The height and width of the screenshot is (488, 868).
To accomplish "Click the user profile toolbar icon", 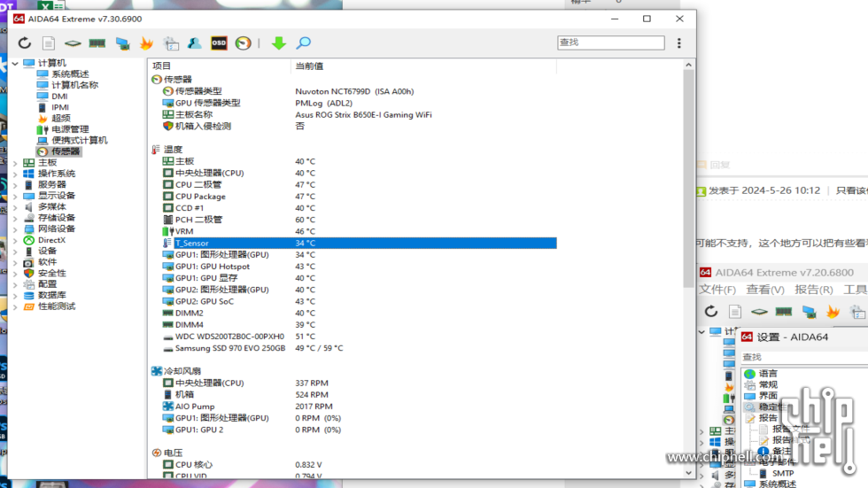I will click(x=194, y=43).
